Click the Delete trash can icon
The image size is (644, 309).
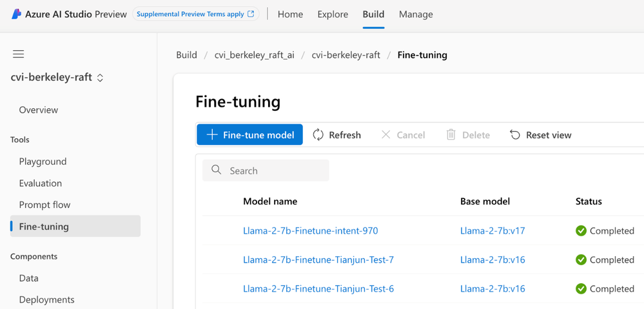[451, 135]
